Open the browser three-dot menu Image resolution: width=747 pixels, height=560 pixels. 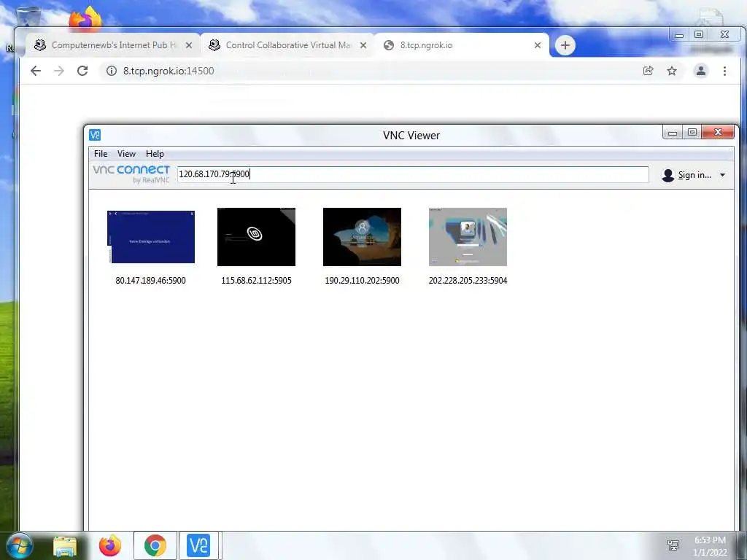724,71
